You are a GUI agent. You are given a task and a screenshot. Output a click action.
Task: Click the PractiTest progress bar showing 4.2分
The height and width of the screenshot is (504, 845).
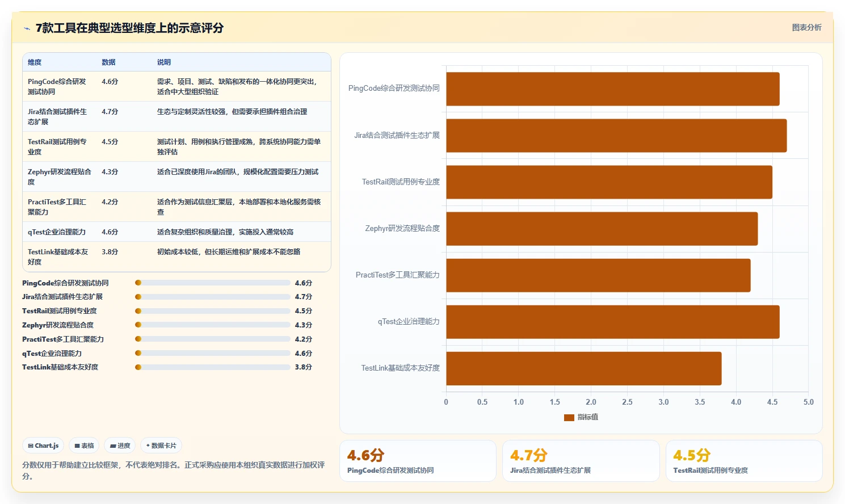[213, 339]
